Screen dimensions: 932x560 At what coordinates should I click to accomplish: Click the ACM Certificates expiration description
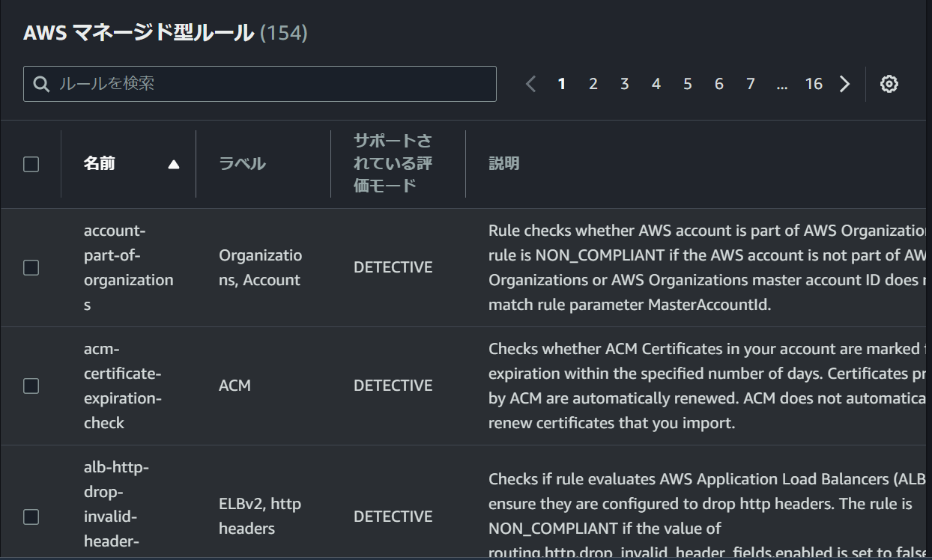pos(708,386)
